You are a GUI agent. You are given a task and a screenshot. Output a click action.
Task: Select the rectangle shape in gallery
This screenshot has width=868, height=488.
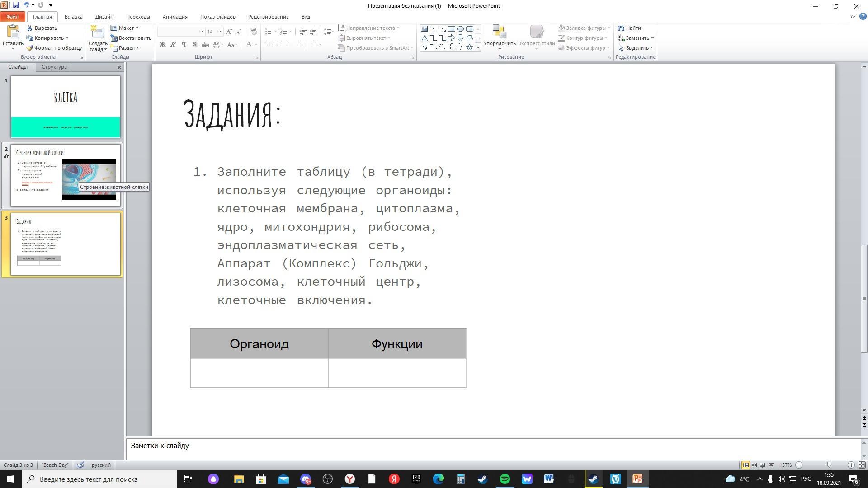(451, 29)
